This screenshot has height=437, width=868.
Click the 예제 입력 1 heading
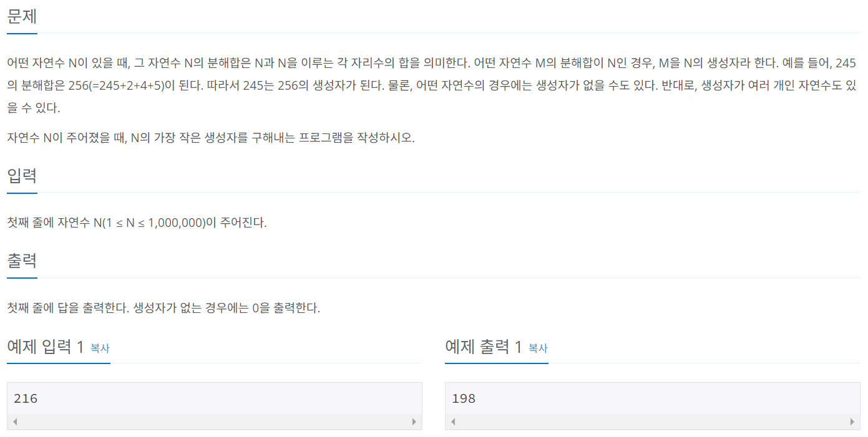pos(46,347)
